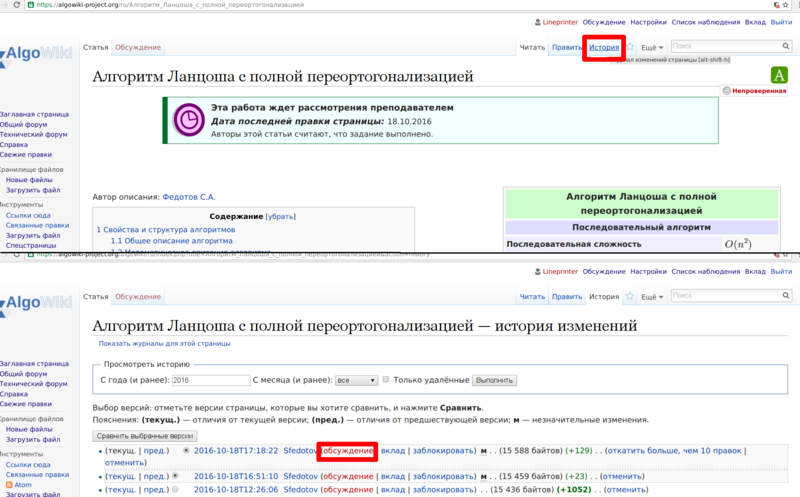800x497 pixels.
Task: Toggle the Только удалённые checkbox
Action: point(386,379)
